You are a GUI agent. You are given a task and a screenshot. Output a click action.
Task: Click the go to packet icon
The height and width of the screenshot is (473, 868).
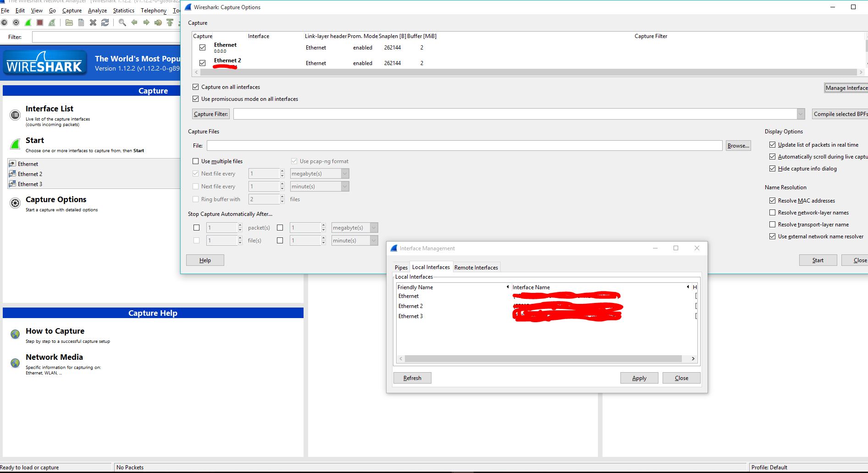pos(158,22)
